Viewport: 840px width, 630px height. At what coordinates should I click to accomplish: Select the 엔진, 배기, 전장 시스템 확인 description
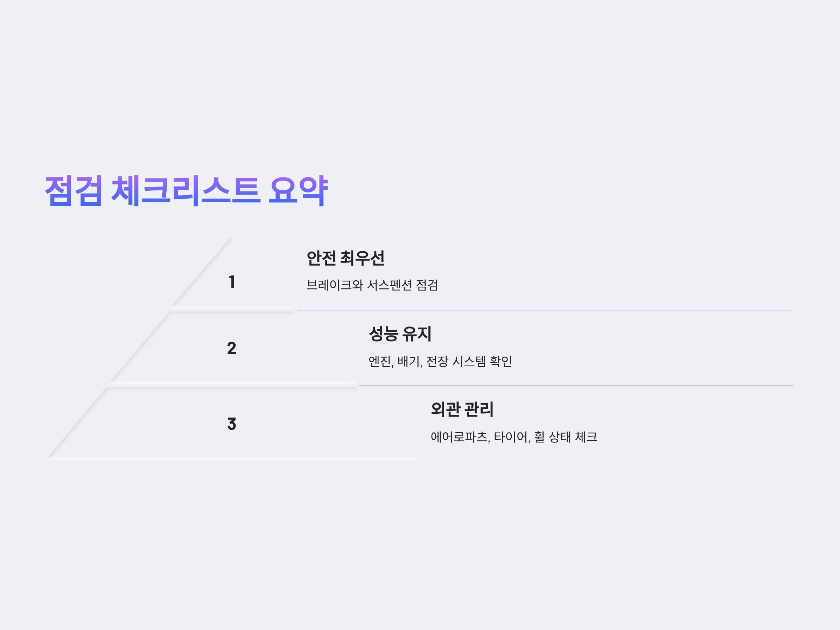(440, 361)
